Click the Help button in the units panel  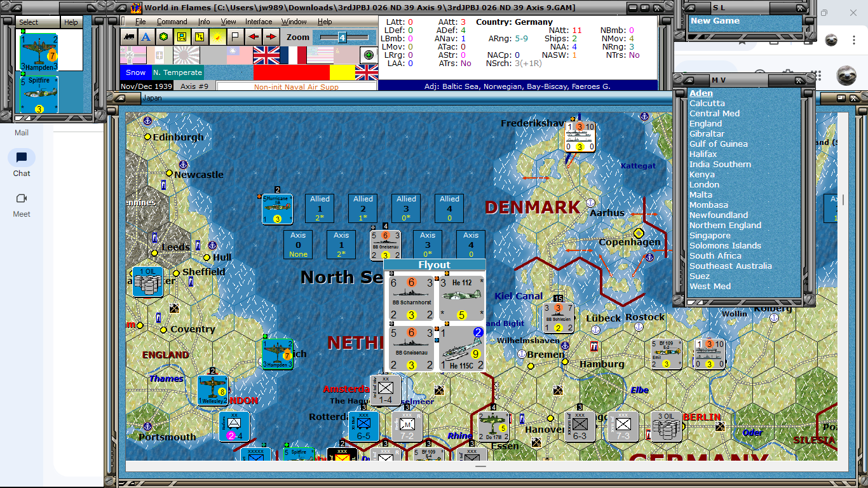[x=71, y=22]
